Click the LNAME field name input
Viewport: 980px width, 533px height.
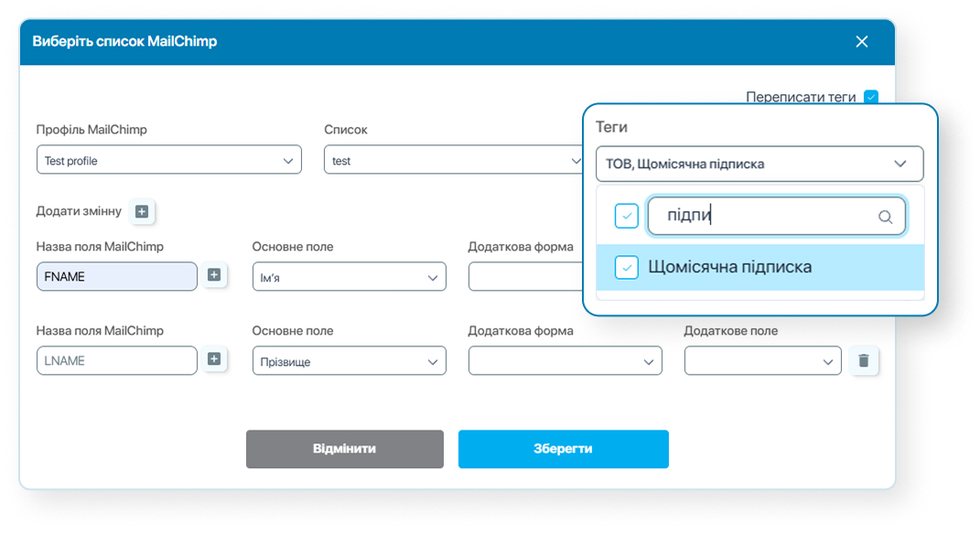coord(117,361)
